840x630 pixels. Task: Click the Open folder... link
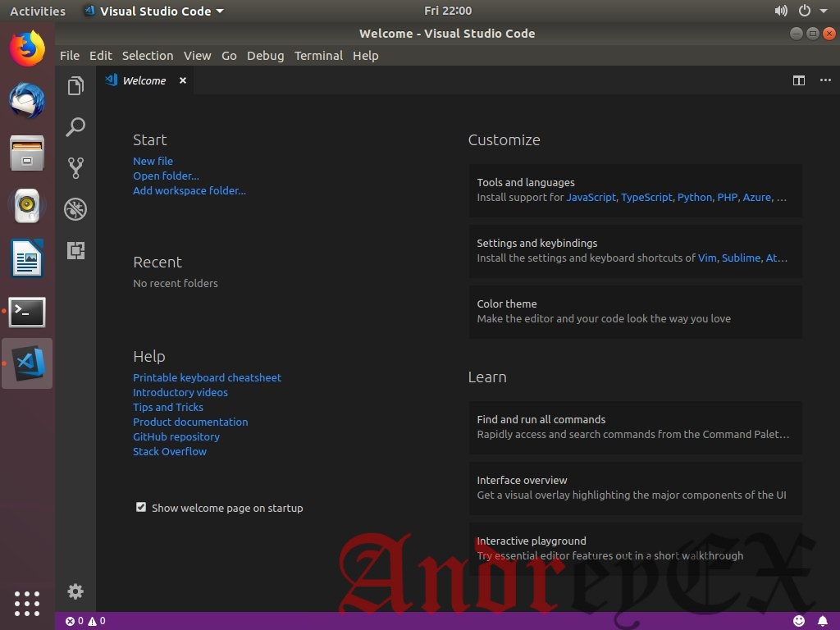click(x=166, y=176)
